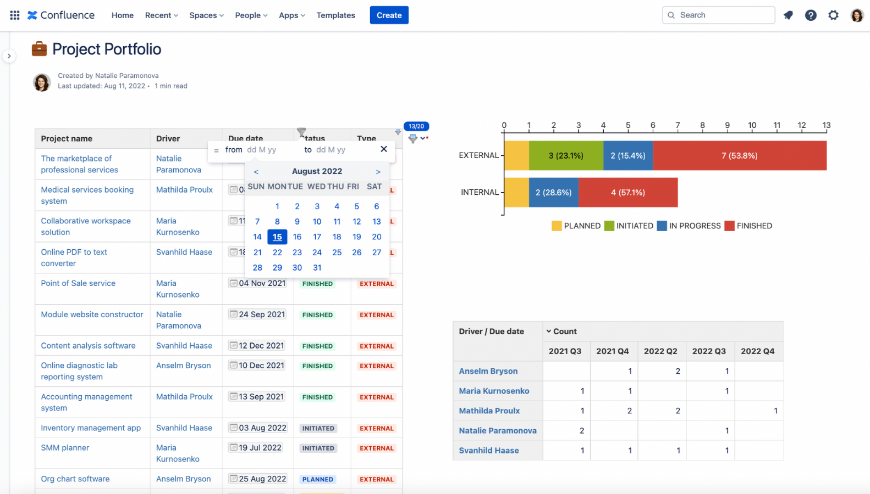Click the FINISHED red legend swatch
This screenshot has height=494, width=870.
pos(730,226)
